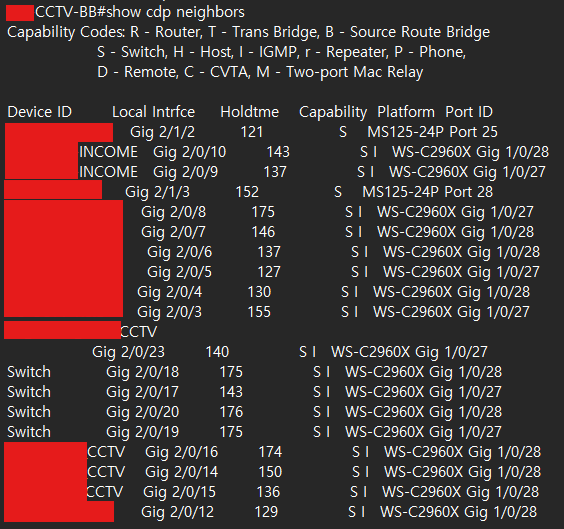Click interface 'Gig 2/0/7'
Viewport: 564px width, 529px height.
click(173, 232)
